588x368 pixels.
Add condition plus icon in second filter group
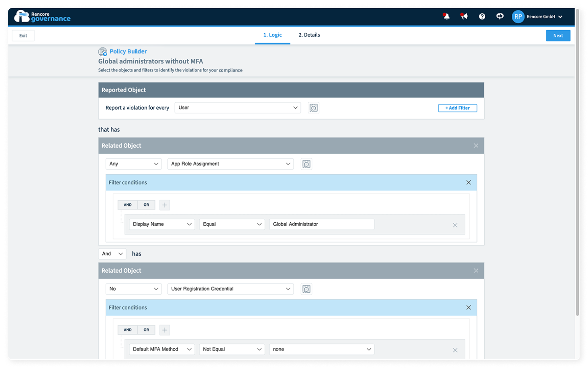[x=165, y=330]
